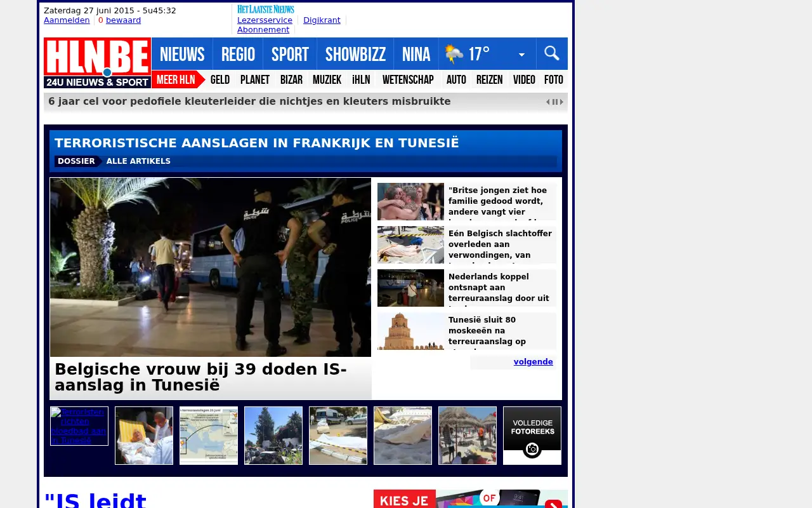Pause the news ticker

tap(555, 102)
